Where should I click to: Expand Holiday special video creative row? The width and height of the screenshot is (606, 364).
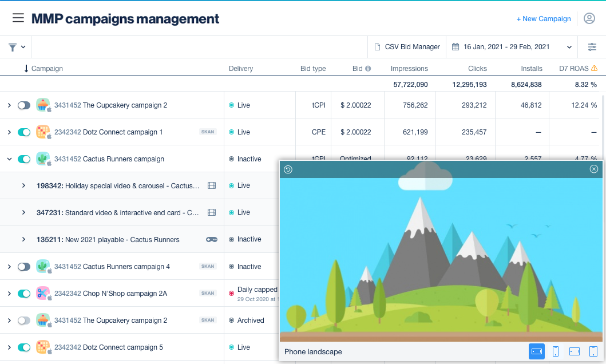(x=23, y=185)
